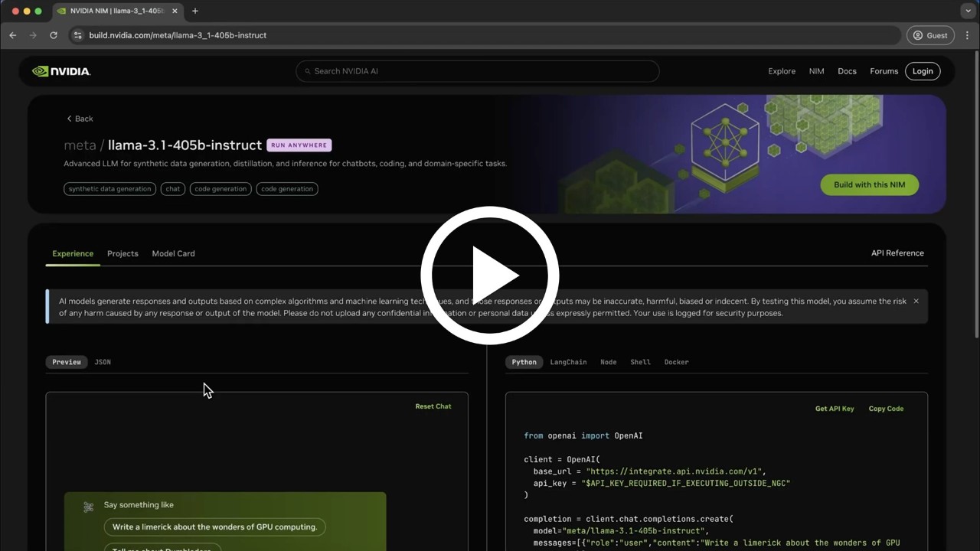Expand the tab search chevron dropdown

[968, 11]
